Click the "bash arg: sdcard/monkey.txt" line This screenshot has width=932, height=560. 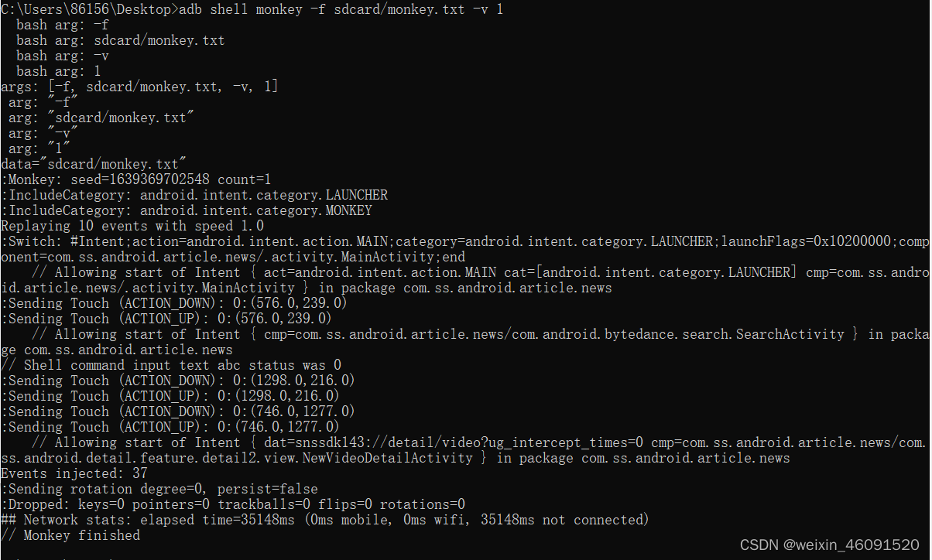pyautogui.click(x=120, y=40)
